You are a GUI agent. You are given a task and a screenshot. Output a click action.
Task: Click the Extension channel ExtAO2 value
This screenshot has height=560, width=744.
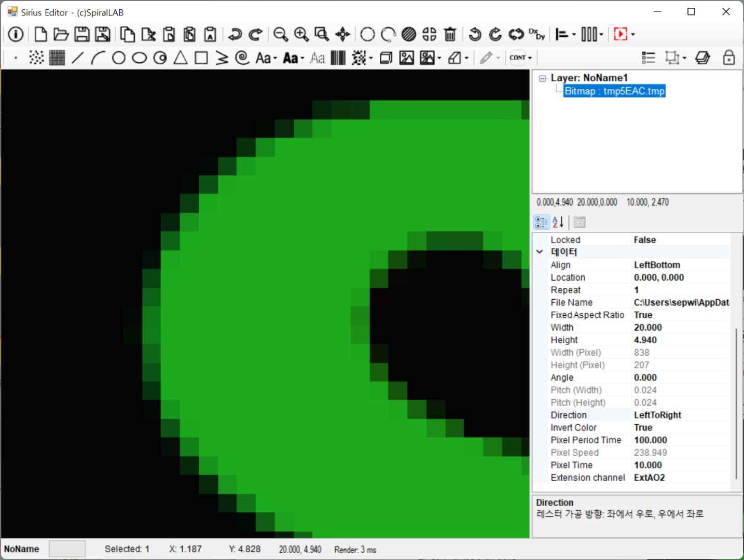click(681, 478)
